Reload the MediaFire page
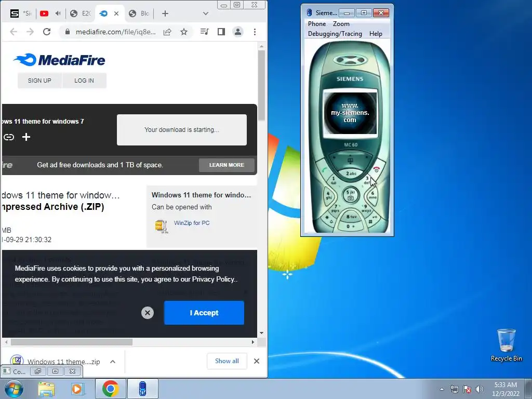The image size is (532, 399). pyautogui.click(x=47, y=32)
